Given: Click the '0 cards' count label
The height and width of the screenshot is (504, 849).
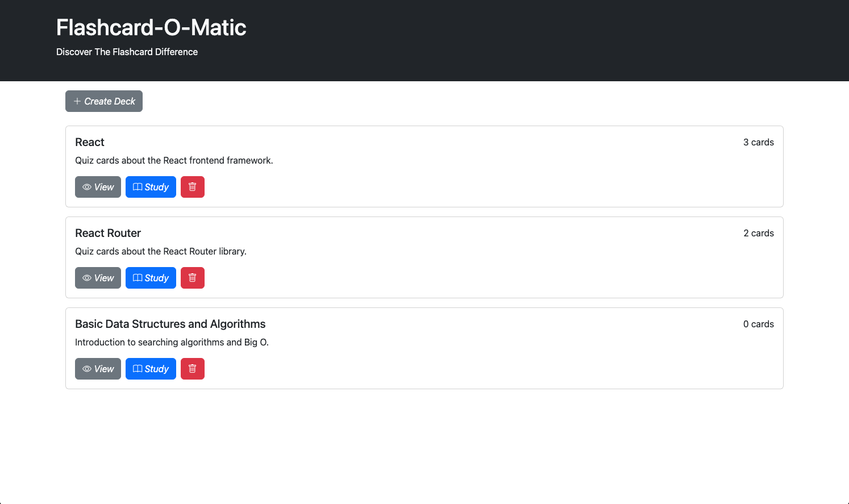Looking at the screenshot, I should [758, 324].
